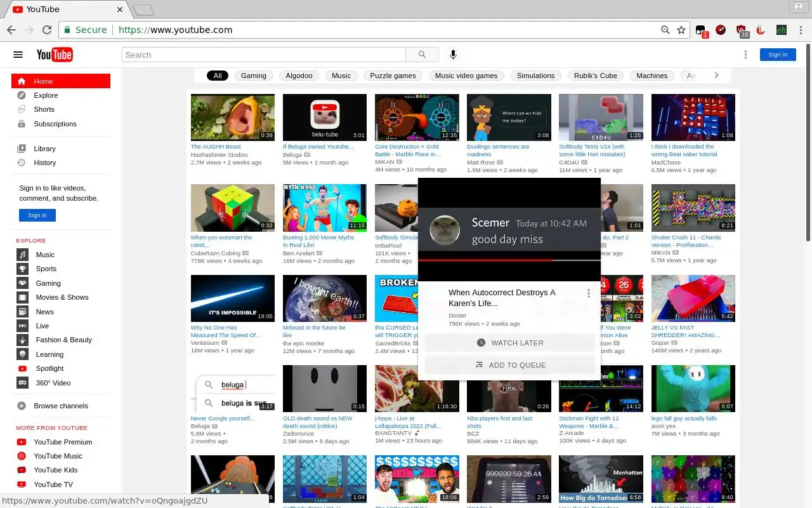Screen dimensions: 812x508
Task: Select the Algodoo filter chip
Action: (299, 76)
